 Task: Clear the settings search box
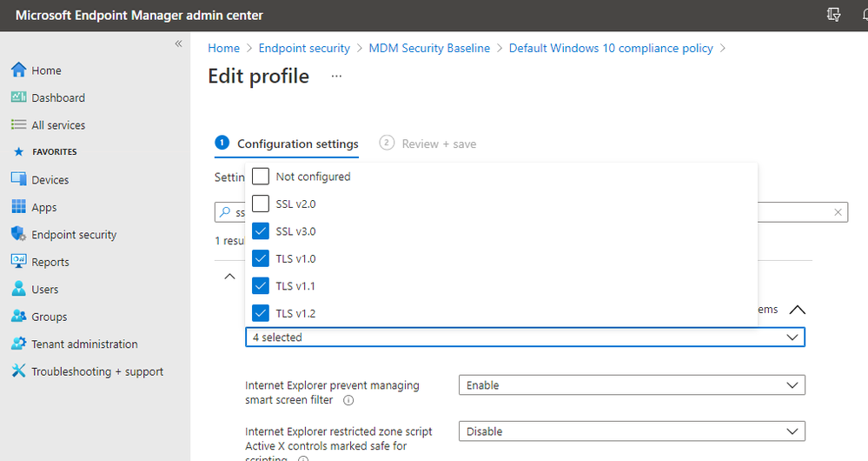(x=838, y=212)
